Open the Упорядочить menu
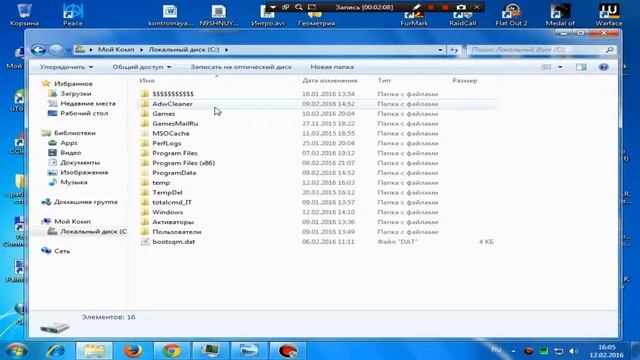Screen dimensions: 640x360 tap(67, 67)
